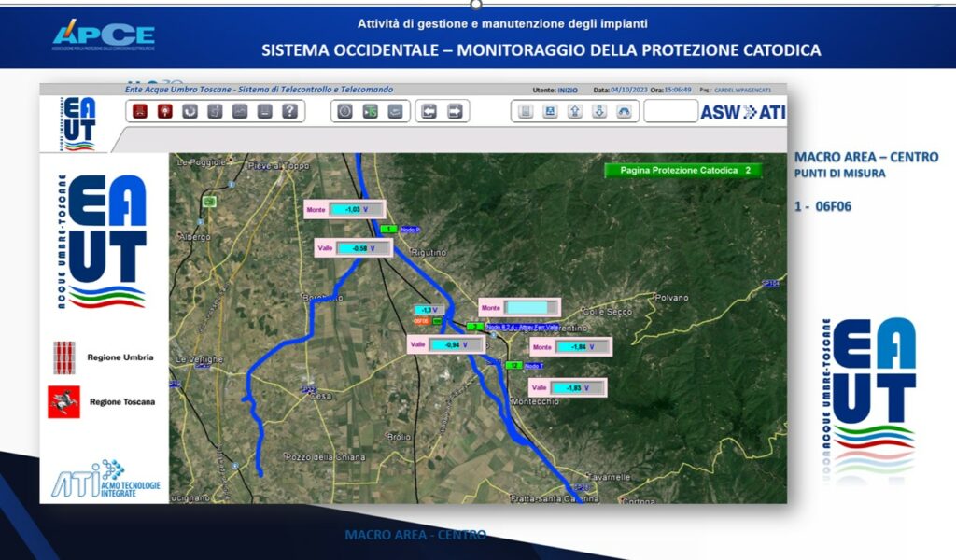Screen dimensions: 956x560
Task: Click the small green tag beside orange 06F06
Action: click(437, 321)
